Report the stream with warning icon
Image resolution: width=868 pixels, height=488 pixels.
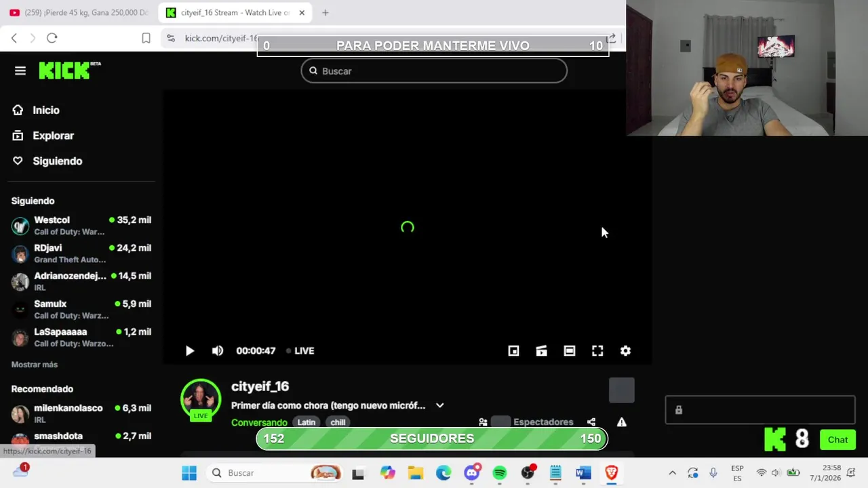pos(622,422)
